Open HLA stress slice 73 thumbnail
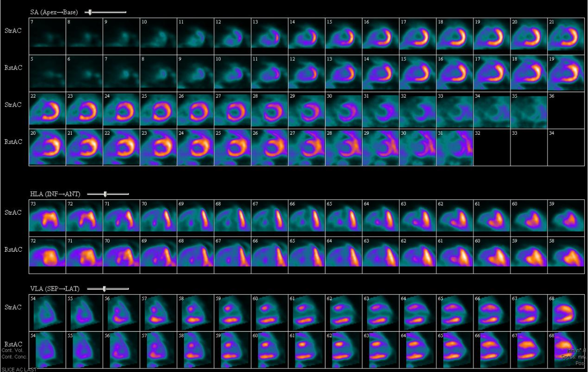588x372 pixels. [x=47, y=218]
